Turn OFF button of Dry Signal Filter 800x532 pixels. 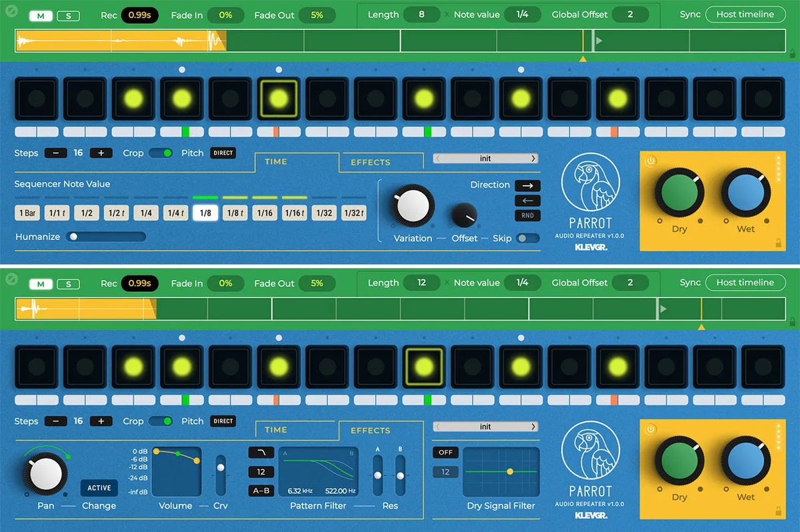pyautogui.click(x=445, y=453)
